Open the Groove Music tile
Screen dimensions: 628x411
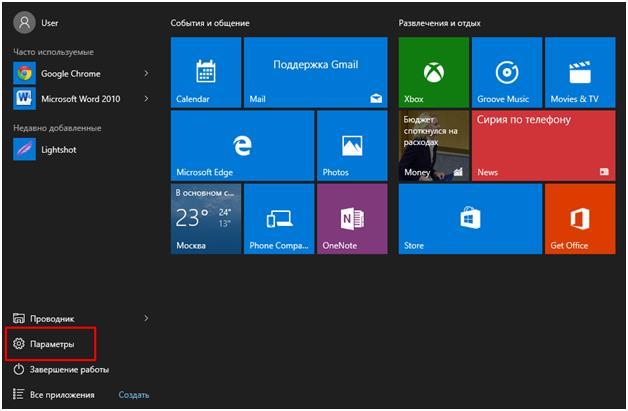coord(507,73)
